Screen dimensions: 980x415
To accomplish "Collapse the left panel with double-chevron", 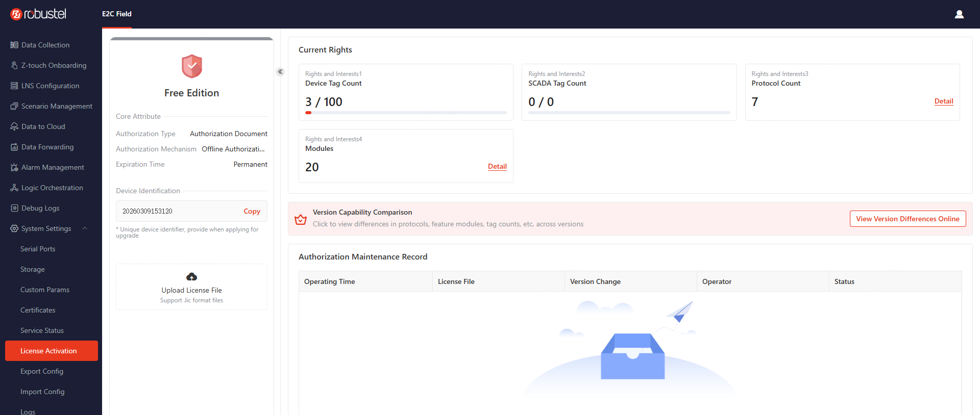I will click(280, 72).
